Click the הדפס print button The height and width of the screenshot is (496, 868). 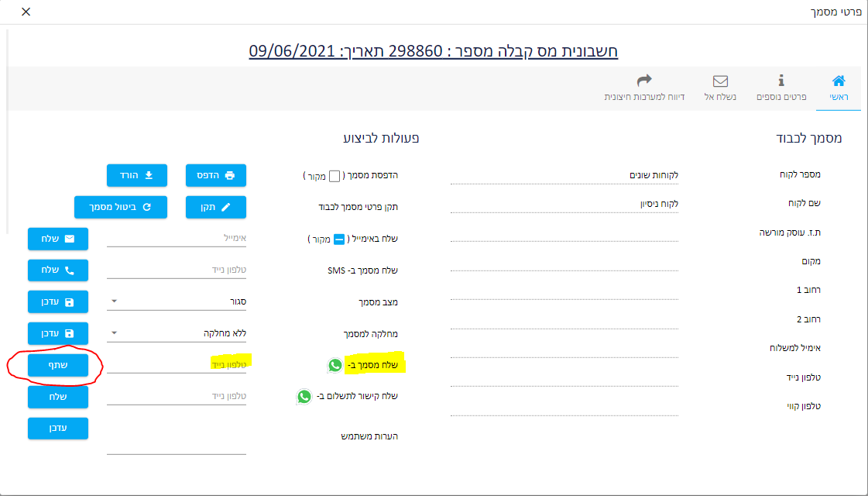[216, 175]
